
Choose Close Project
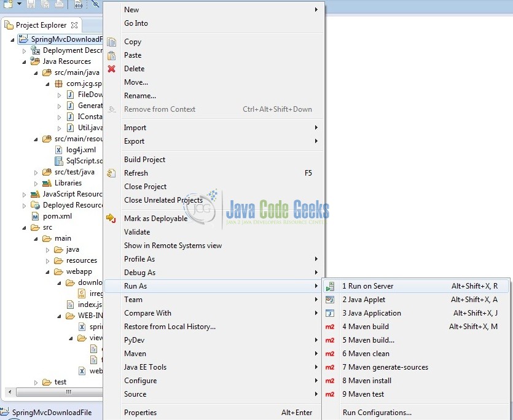point(214,187)
